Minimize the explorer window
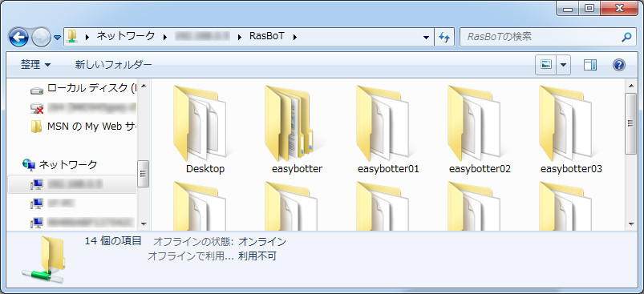Screen dimensions: 644x294 pyautogui.click(x=568, y=8)
